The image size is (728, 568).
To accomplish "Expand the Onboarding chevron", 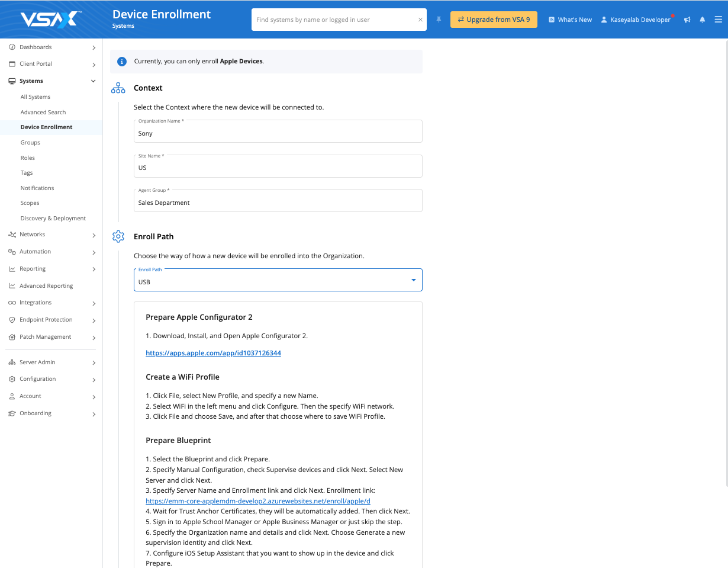I will click(x=94, y=414).
